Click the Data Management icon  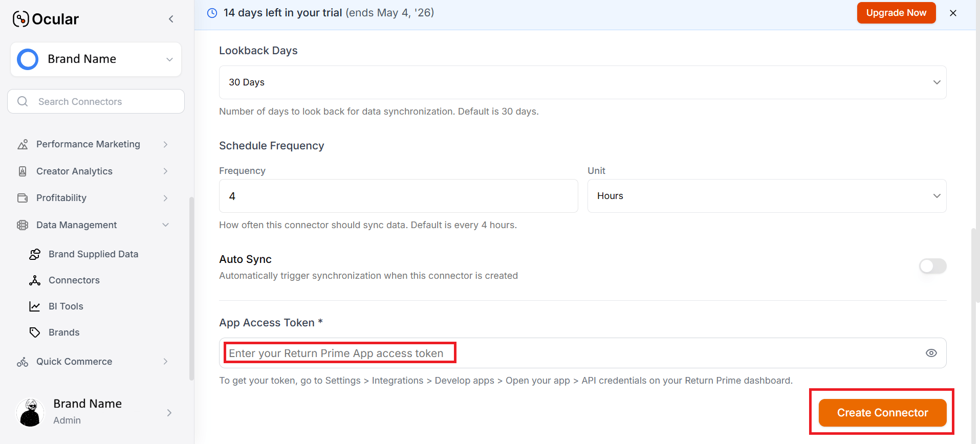[23, 225]
